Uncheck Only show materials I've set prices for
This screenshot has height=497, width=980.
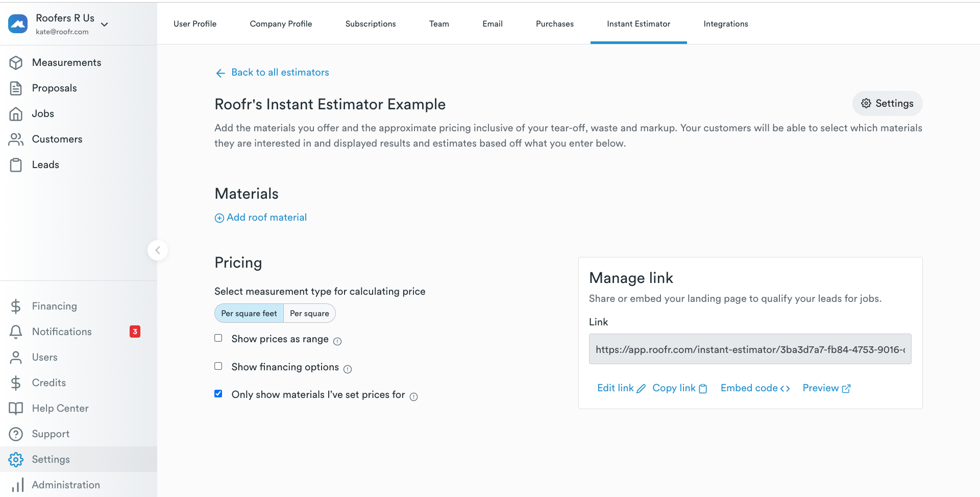pyautogui.click(x=218, y=393)
